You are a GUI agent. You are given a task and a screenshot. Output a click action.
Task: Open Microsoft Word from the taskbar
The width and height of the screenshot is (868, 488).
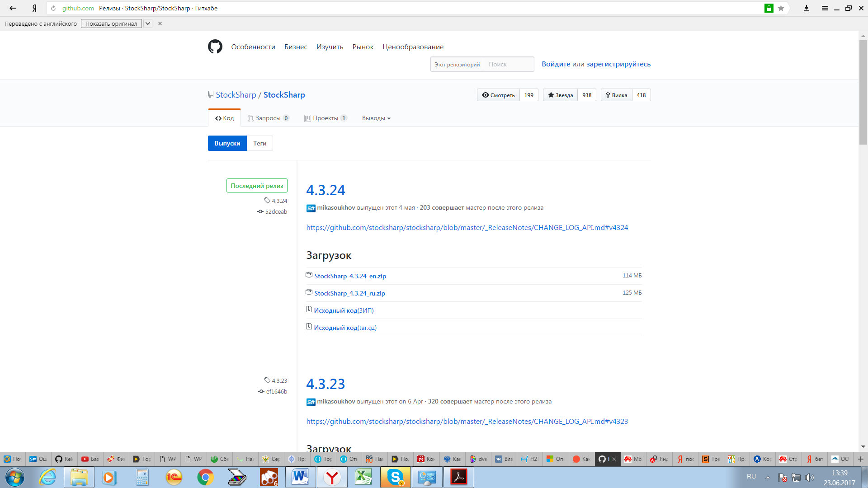click(x=300, y=477)
